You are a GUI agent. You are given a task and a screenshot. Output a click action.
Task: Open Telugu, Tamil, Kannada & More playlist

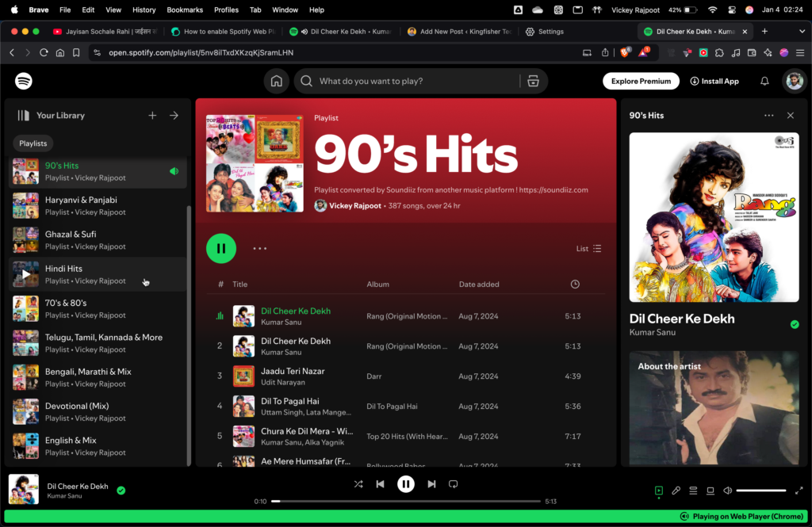click(x=98, y=343)
